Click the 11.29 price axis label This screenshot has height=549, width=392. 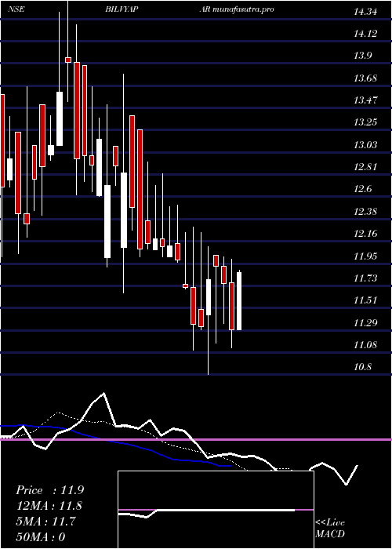[x=365, y=323]
